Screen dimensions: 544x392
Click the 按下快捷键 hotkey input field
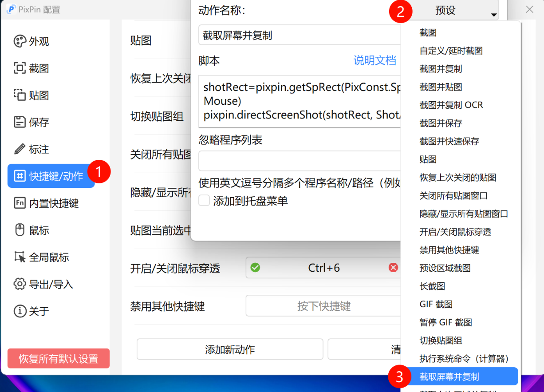pyautogui.click(x=323, y=305)
